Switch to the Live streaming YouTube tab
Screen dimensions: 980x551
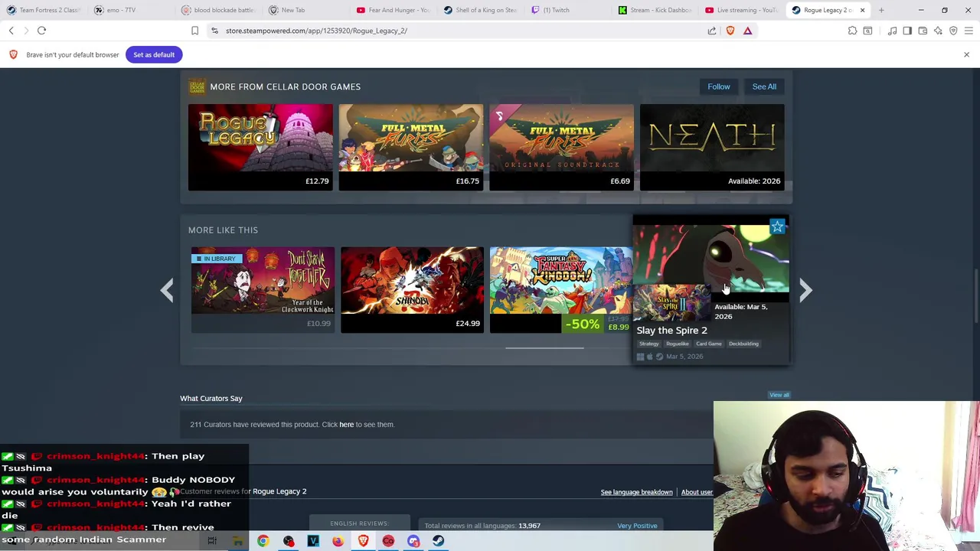(742, 10)
